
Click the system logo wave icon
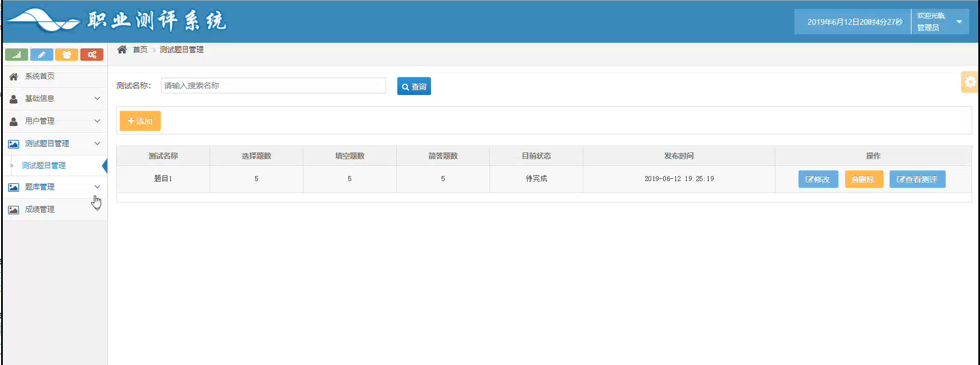(x=44, y=20)
